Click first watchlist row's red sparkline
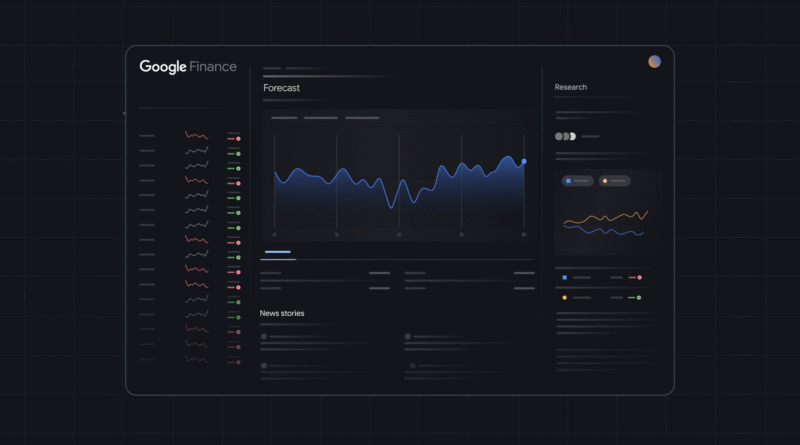The width and height of the screenshot is (800, 445). [x=196, y=135]
